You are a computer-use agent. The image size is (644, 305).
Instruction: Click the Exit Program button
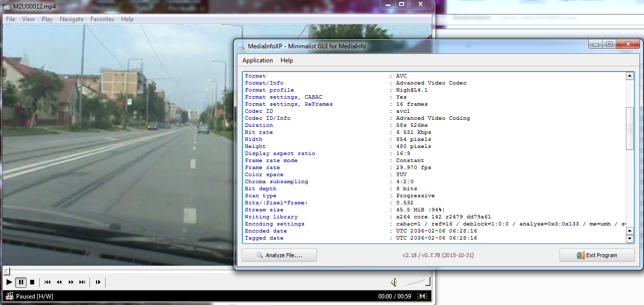597,255
